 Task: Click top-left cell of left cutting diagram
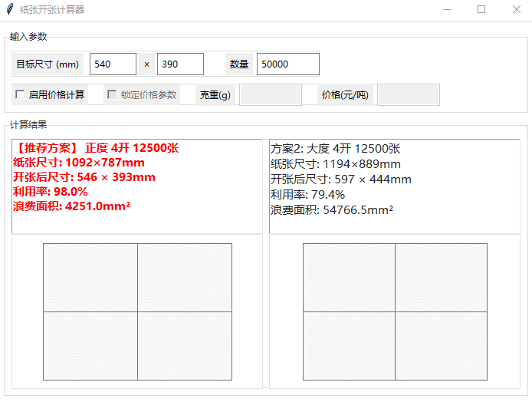(x=90, y=278)
